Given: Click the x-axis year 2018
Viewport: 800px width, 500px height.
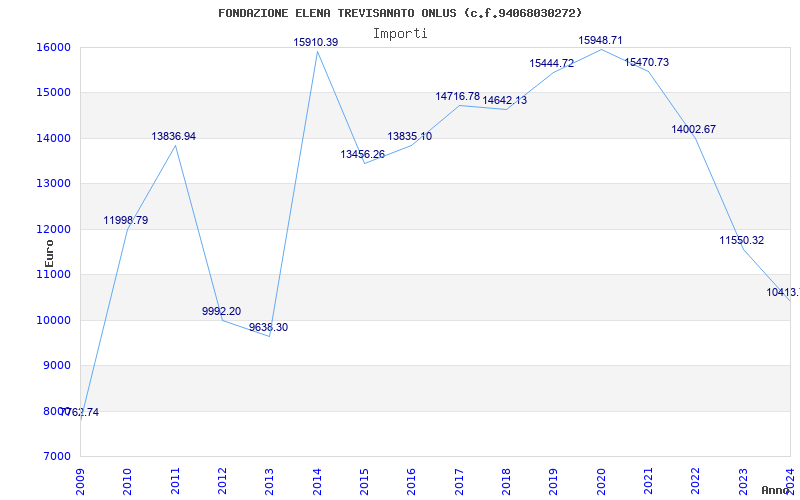Looking at the screenshot, I should click(x=506, y=482).
